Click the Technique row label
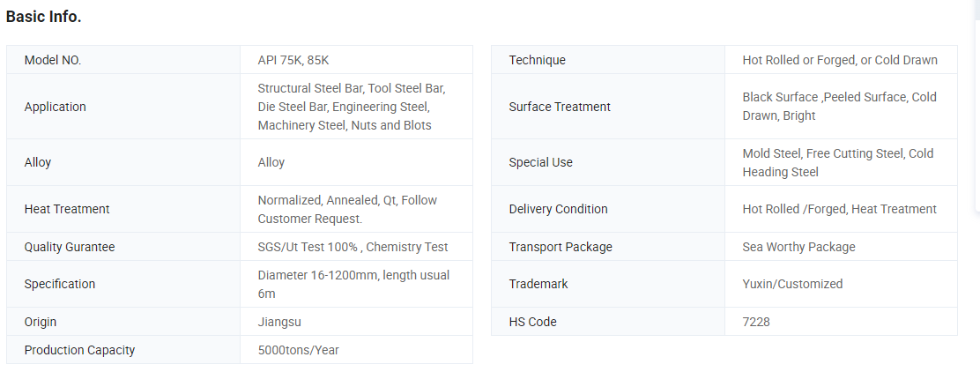Viewport: 980px width, 372px height. [x=538, y=60]
